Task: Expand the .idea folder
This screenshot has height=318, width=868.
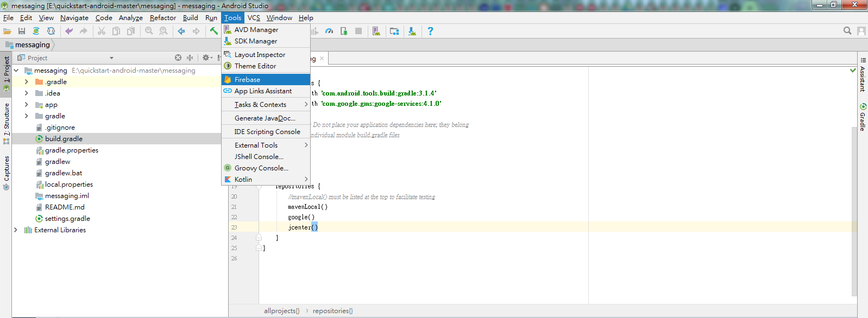Action: tap(27, 93)
